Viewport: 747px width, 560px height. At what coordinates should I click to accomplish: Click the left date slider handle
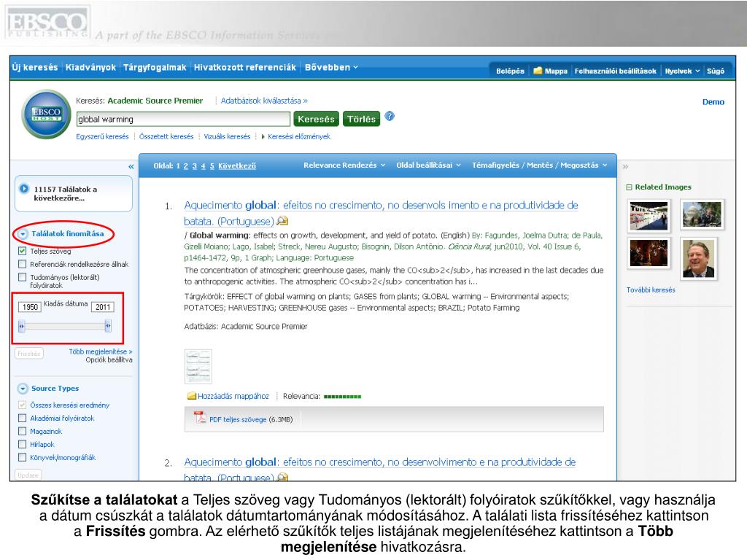pyautogui.click(x=21, y=326)
